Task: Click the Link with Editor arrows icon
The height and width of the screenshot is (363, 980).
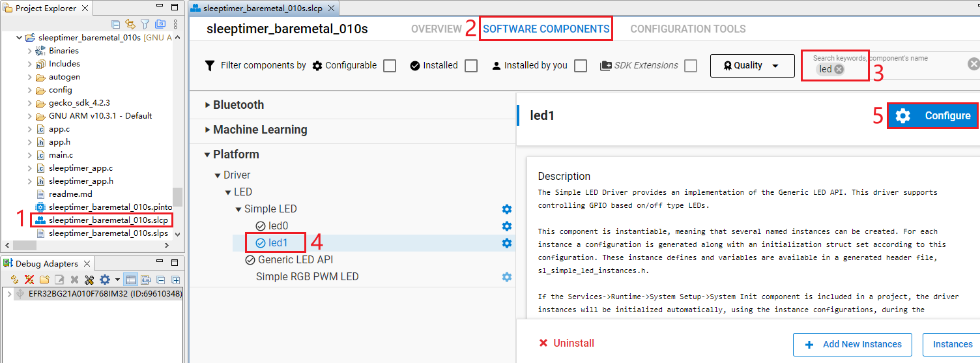Action: pos(130,24)
